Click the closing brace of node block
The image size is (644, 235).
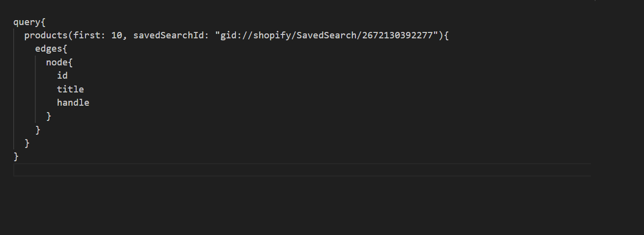[49, 116]
